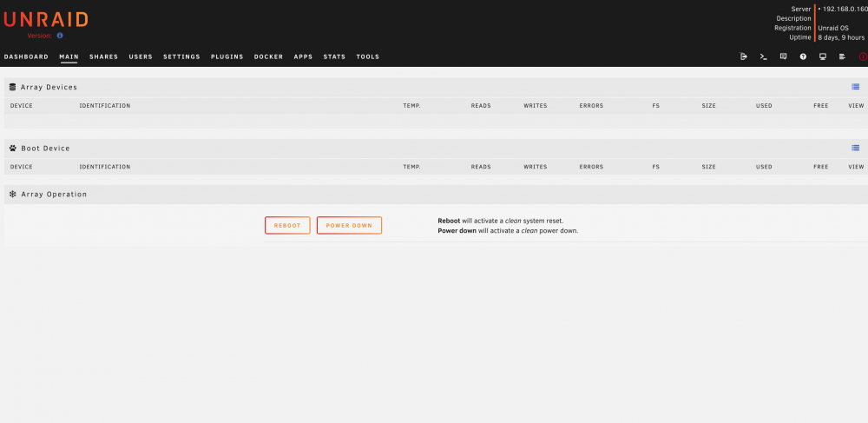Click the server IP address 192.168.0.160
868x423 pixels.
845,9
